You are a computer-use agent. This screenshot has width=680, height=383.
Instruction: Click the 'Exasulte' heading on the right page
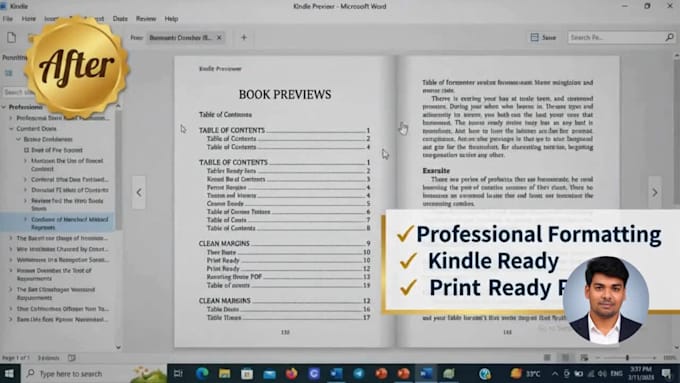[436, 171]
